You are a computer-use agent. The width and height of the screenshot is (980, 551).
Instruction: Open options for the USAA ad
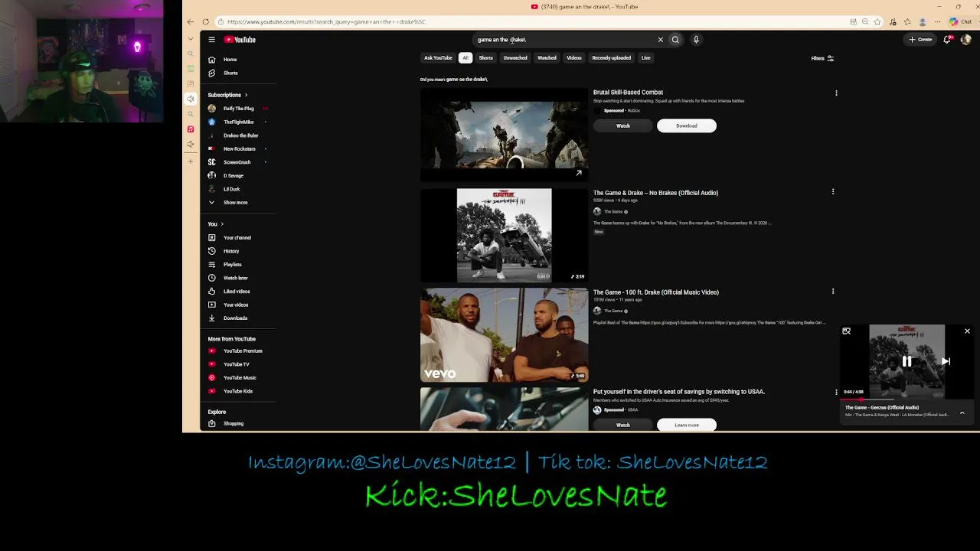point(836,392)
